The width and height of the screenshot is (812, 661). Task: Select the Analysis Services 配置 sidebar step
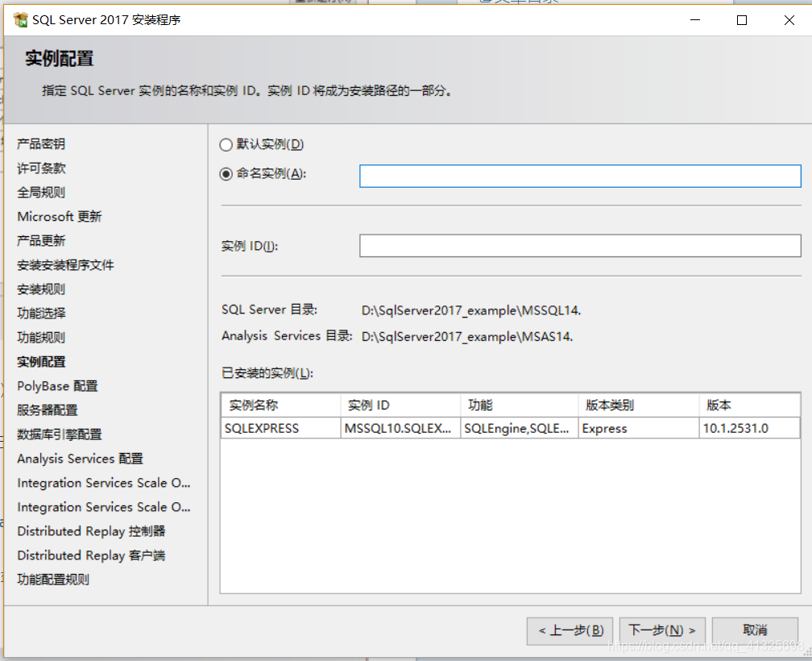(80, 459)
